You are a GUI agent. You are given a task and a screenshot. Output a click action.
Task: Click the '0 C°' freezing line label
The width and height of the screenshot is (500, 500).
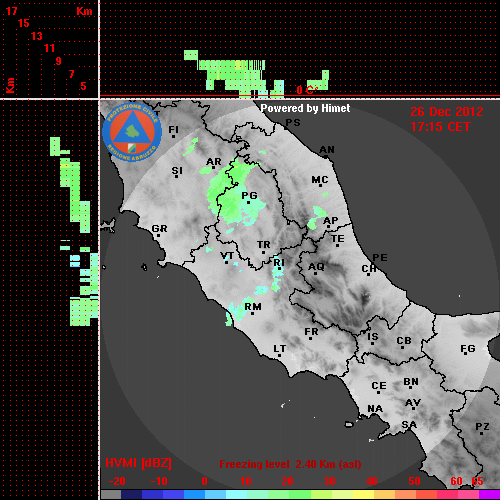(x=307, y=90)
